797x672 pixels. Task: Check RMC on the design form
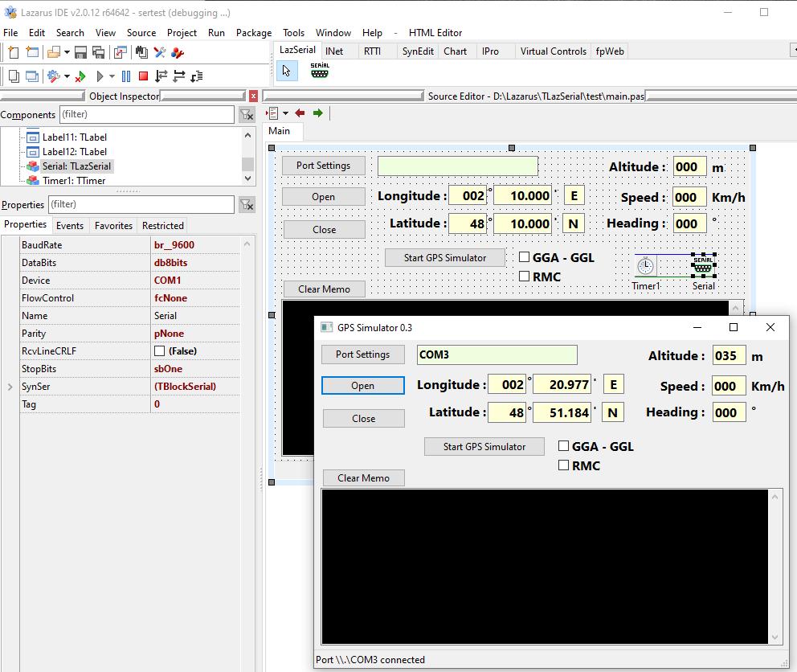(524, 277)
